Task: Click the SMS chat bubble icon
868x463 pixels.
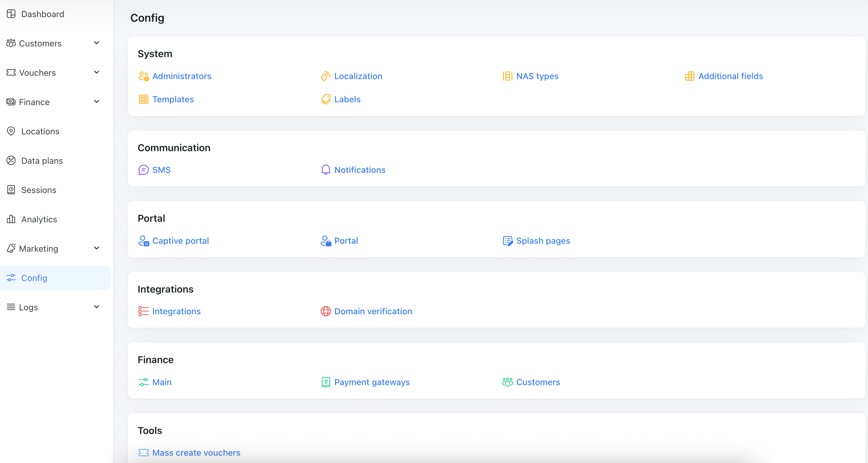Action: (144, 170)
